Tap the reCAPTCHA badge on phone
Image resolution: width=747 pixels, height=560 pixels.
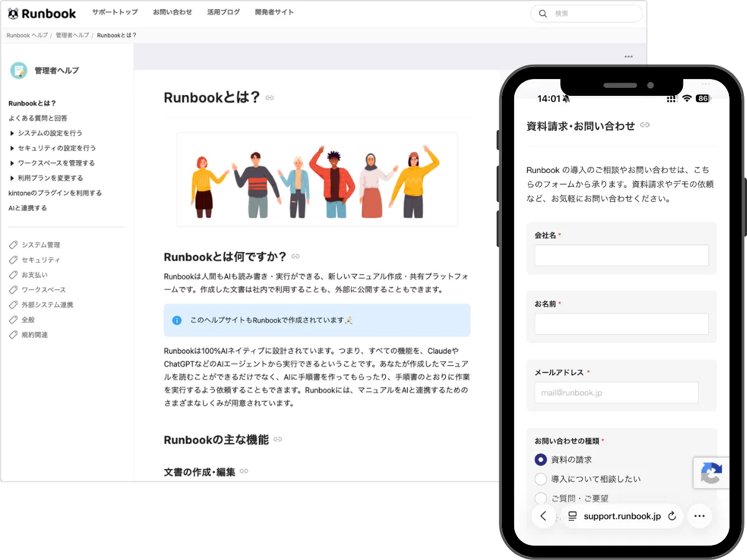[x=711, y=473]
